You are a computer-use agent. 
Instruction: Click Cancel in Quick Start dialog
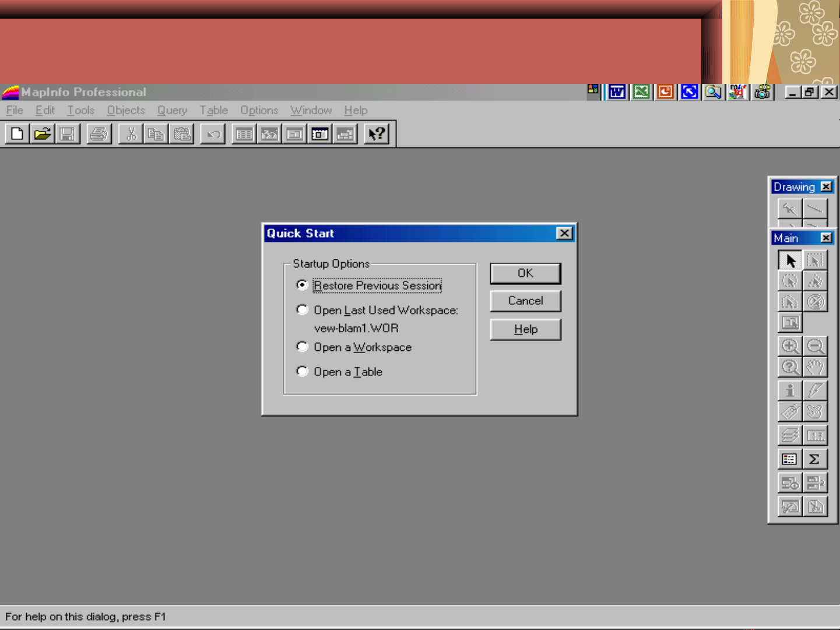(x=525, y=301)
